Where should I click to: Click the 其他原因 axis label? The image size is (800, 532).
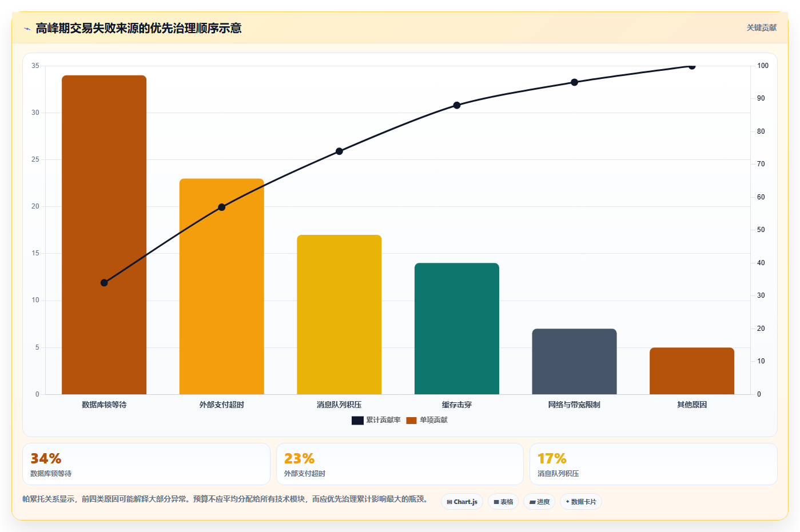point(692,405)
